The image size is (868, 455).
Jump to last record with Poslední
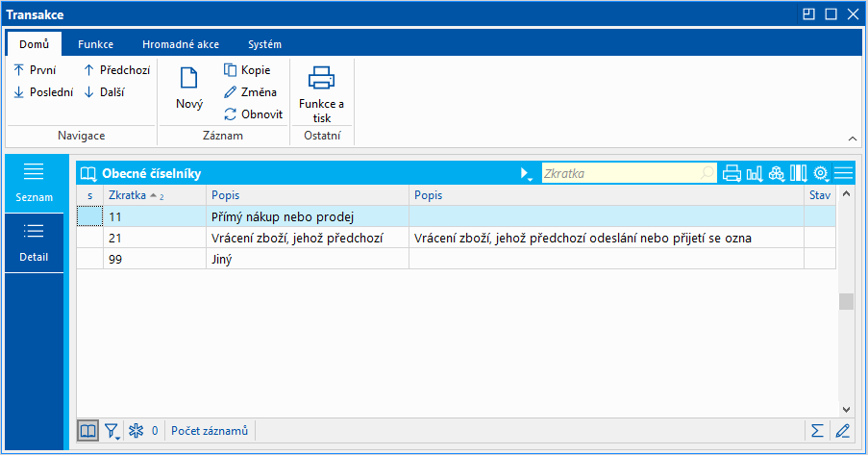click(x=43, y=92)
